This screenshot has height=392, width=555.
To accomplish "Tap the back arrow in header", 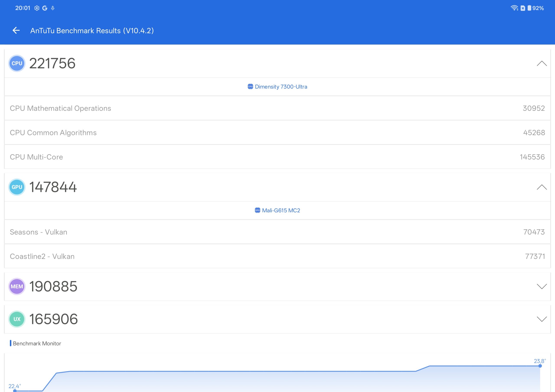I will pos(16,31).
